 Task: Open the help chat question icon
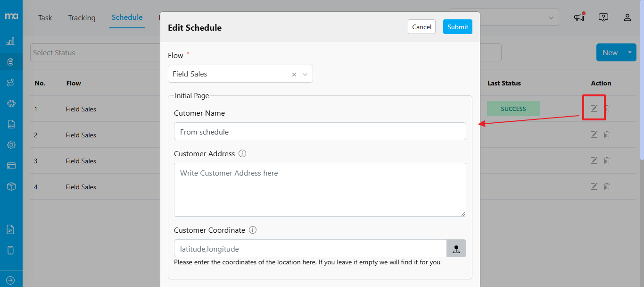603,17
